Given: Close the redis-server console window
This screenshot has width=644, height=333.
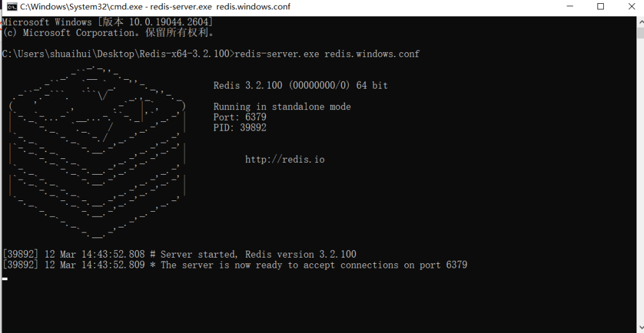Looking at the screenshot, I should point(630,7).
